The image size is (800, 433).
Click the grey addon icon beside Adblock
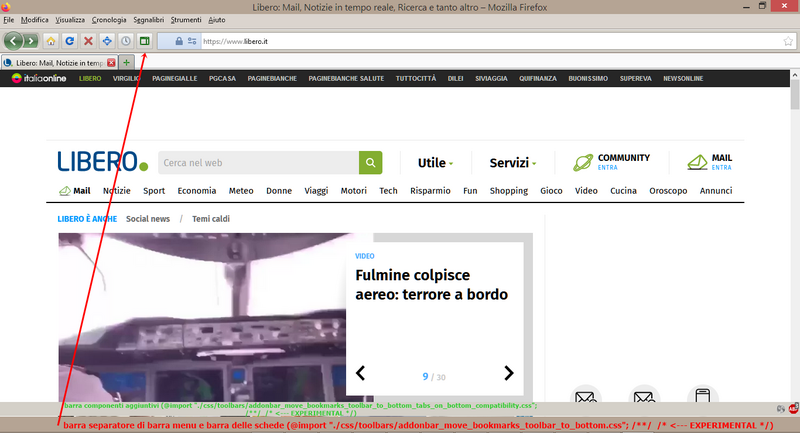pos(781,409)
